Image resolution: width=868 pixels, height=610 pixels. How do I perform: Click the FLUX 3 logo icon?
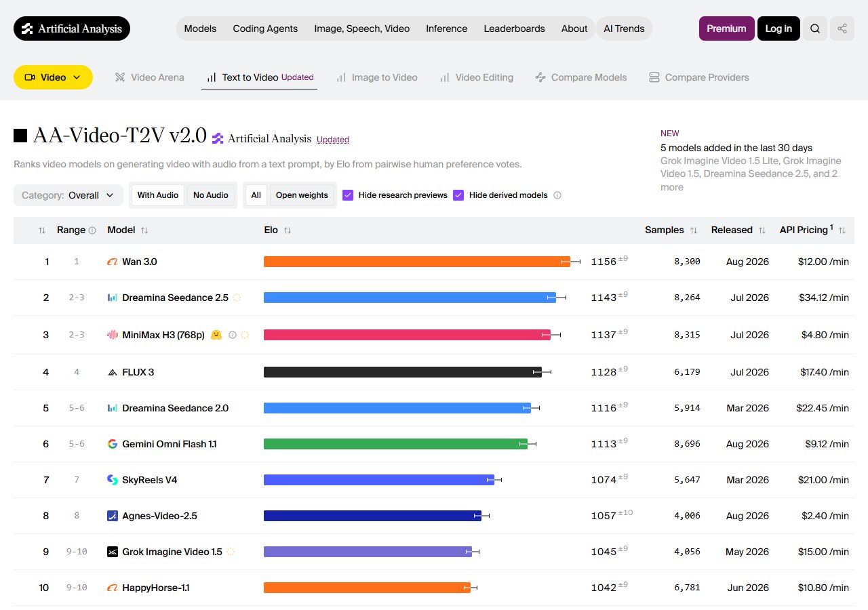click(x=113, y=372)
